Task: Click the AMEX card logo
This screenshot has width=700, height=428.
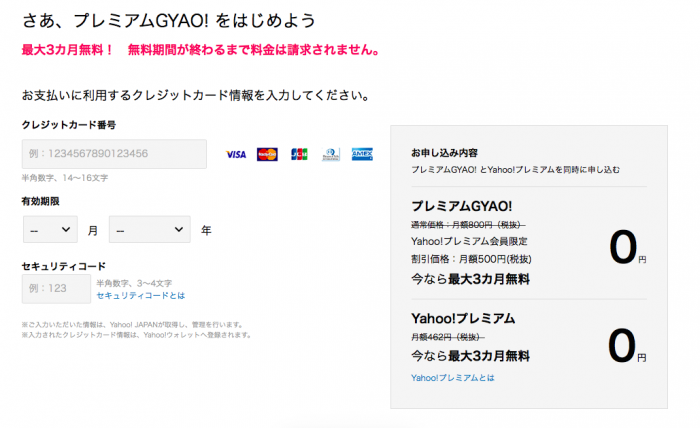Action: (362, 154)
